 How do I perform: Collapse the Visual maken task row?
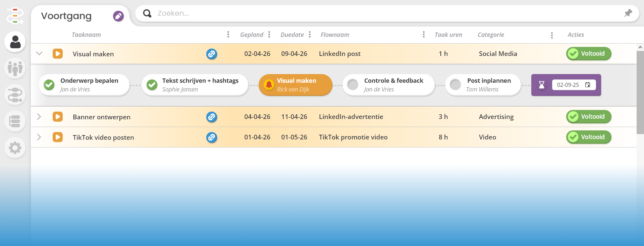click(x=39, y=54)
